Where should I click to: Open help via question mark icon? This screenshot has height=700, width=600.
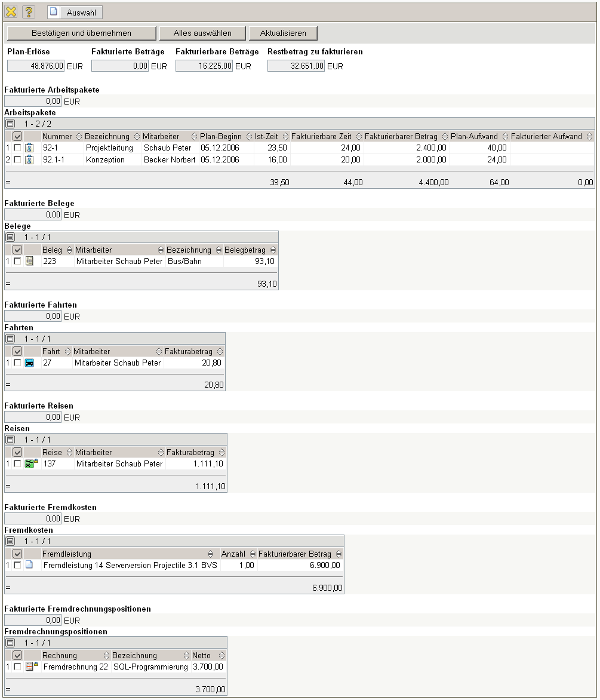pos(29,12)
